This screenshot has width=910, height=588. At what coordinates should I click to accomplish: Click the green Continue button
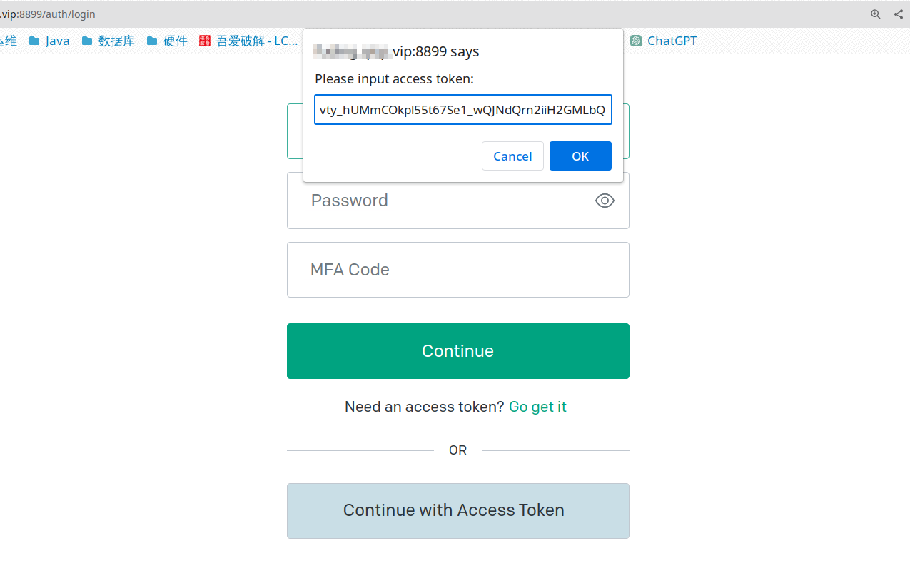click(x=457, y=351)
